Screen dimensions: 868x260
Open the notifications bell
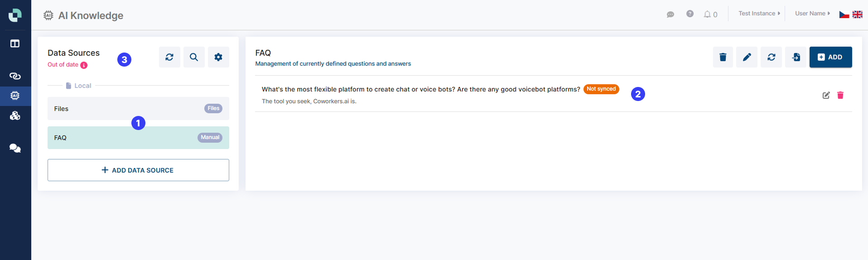707,14
